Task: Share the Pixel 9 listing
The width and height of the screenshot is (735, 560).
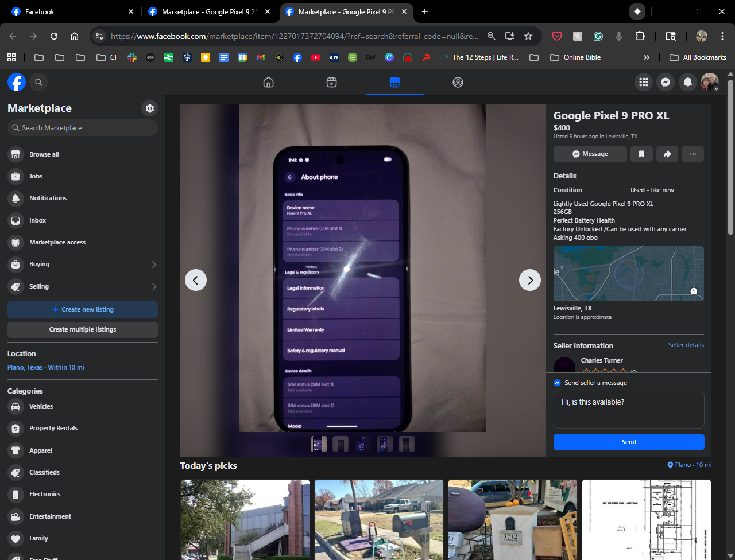Action: point(667,154)
